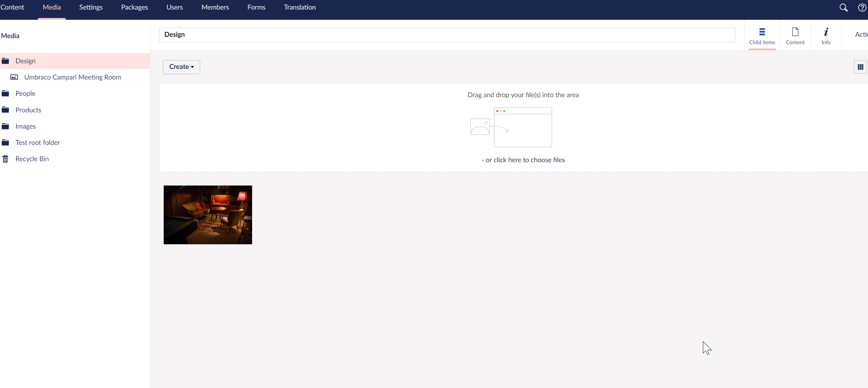Switch to the Child items view
Viewport: 868px width, 388px height.
[762, 36]
